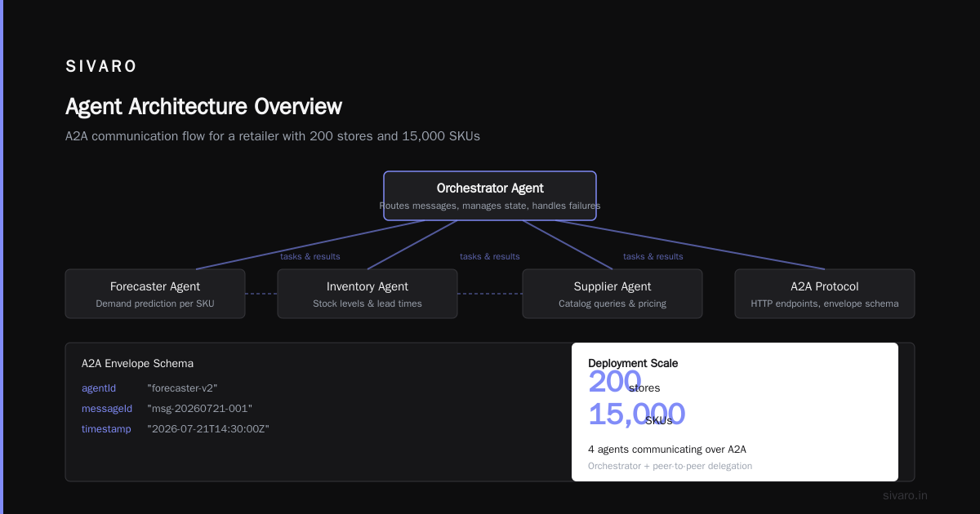This screenshot has width=980, height=514.
Task: Click the "2026-07-21T14:30:00Z" value
Action: [208, 428]
